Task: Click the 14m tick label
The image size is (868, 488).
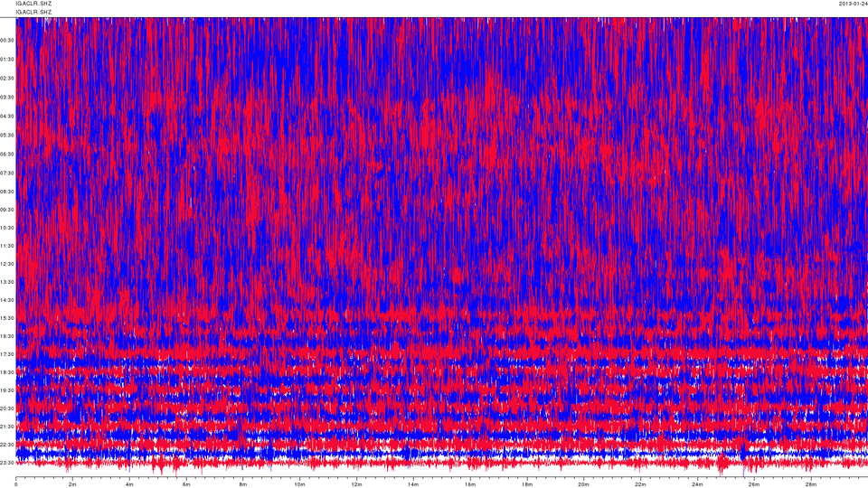Action: pos(413,484)
